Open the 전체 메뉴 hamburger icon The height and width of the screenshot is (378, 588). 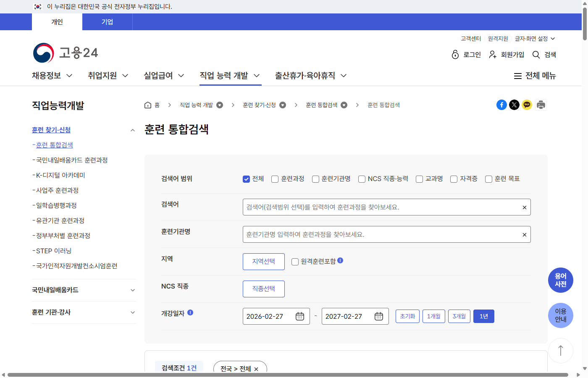(x=517, y=76)
